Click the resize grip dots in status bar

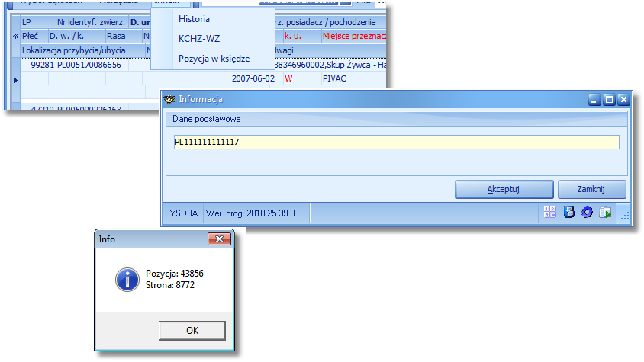coord(625,216)
